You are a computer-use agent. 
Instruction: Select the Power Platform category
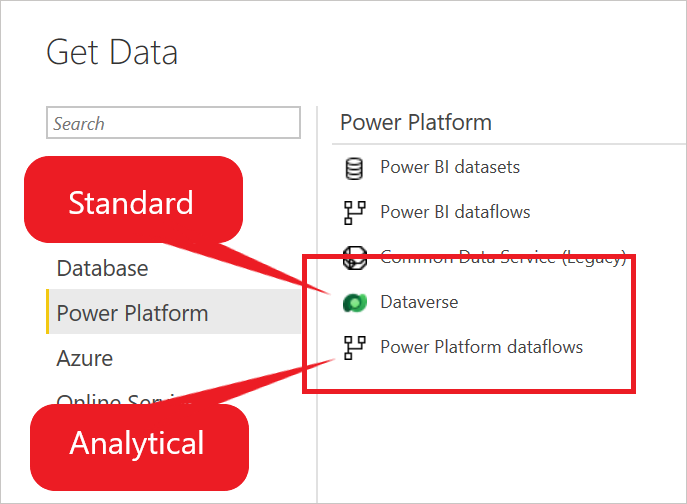pos(174,312)
